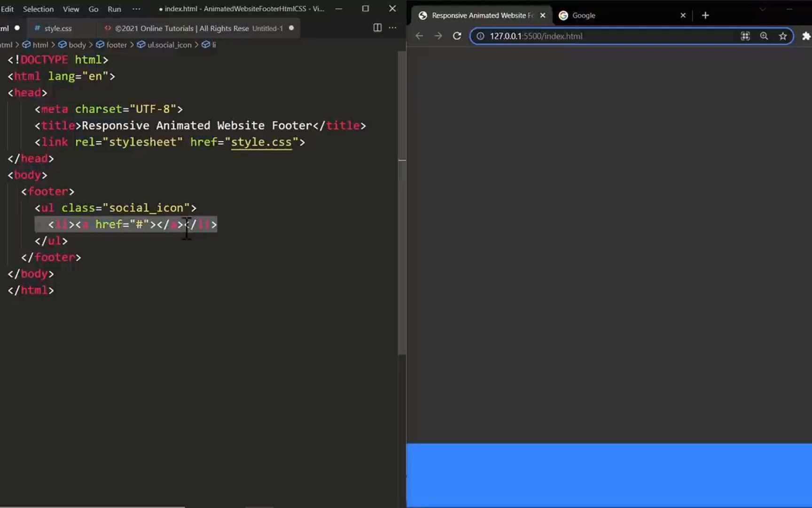Open the View menu
Image resolution: width=812 pixels, height=508 pixels.
pyautogui.click(x=71, y=9)
